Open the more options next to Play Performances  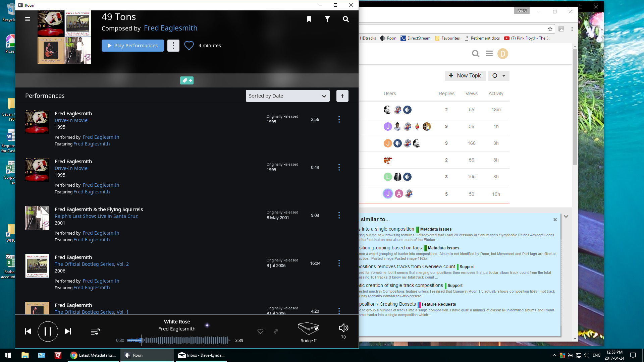173,46
